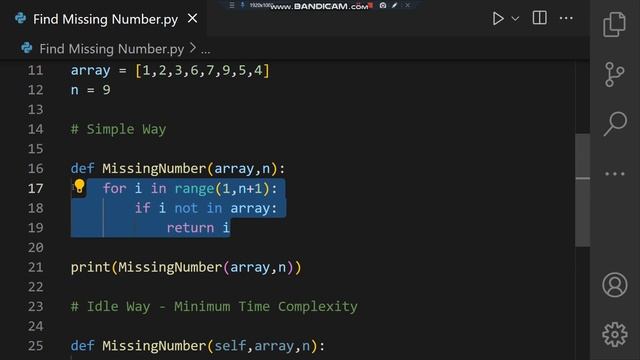Close the Bandicam overlay bar
The height and width of the screenshot is (360, 640).
click(407, 5)
